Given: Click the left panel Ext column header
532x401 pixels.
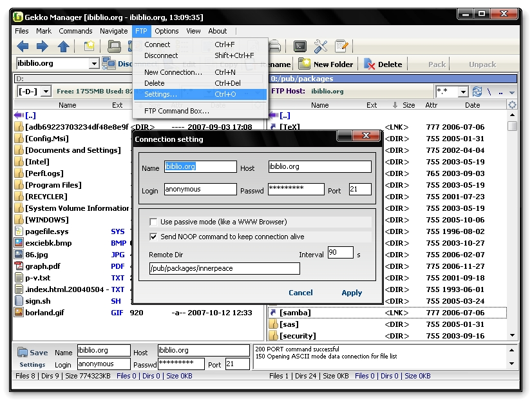Looking at the screenshot, I should tap(117, 105).
